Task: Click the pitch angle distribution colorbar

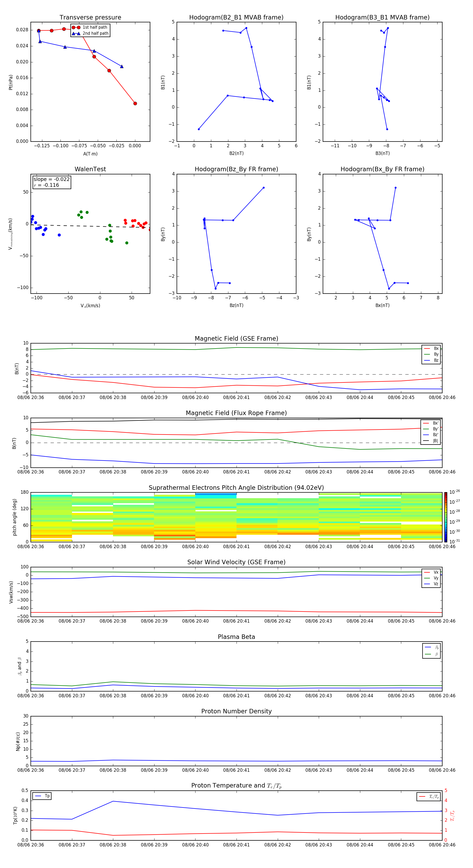Action: pyautogui.click(x=445, y=517)
